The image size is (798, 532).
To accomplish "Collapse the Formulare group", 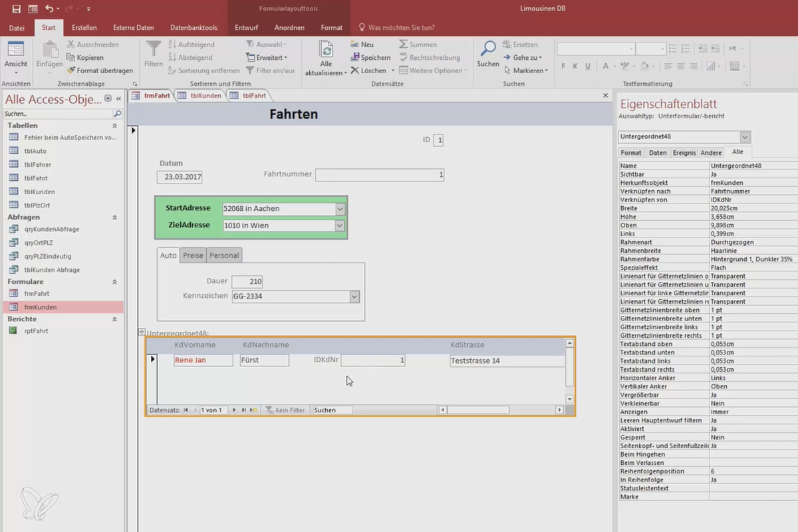I will [x=114, y=281].
